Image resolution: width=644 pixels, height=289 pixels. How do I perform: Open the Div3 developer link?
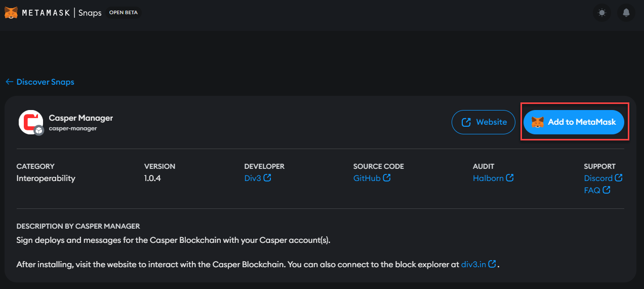tap(253, 178)
